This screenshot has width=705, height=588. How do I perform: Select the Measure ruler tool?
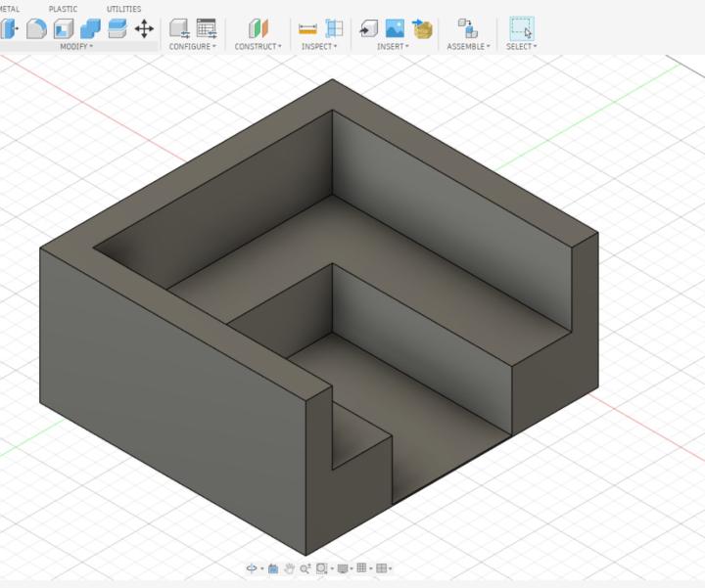coord(307,28)
